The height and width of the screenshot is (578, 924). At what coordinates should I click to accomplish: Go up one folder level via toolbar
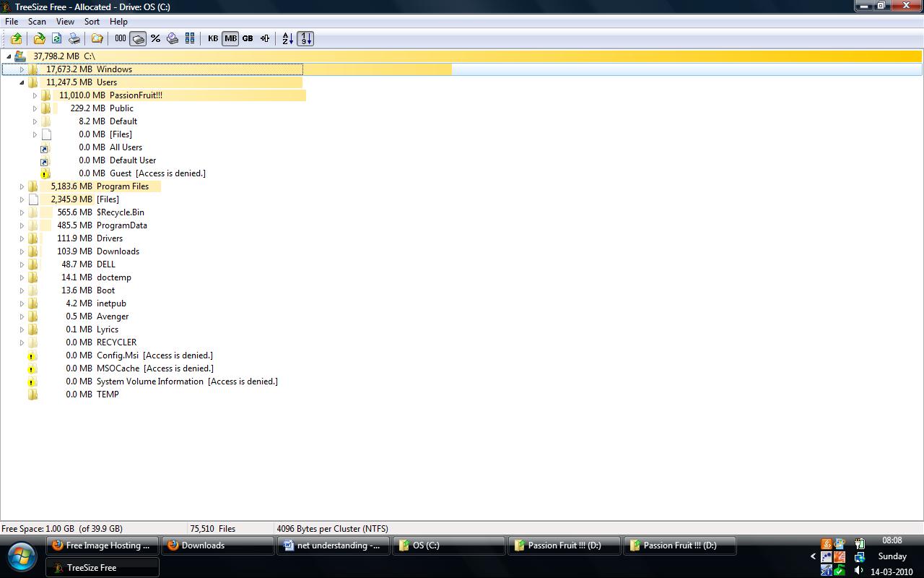coord(16,38)
